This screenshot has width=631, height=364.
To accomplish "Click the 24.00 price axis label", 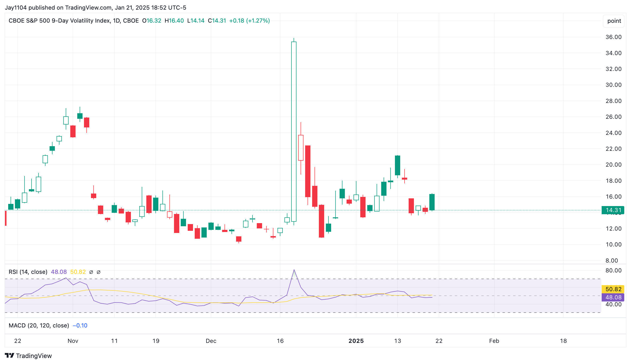I will 613,133.
